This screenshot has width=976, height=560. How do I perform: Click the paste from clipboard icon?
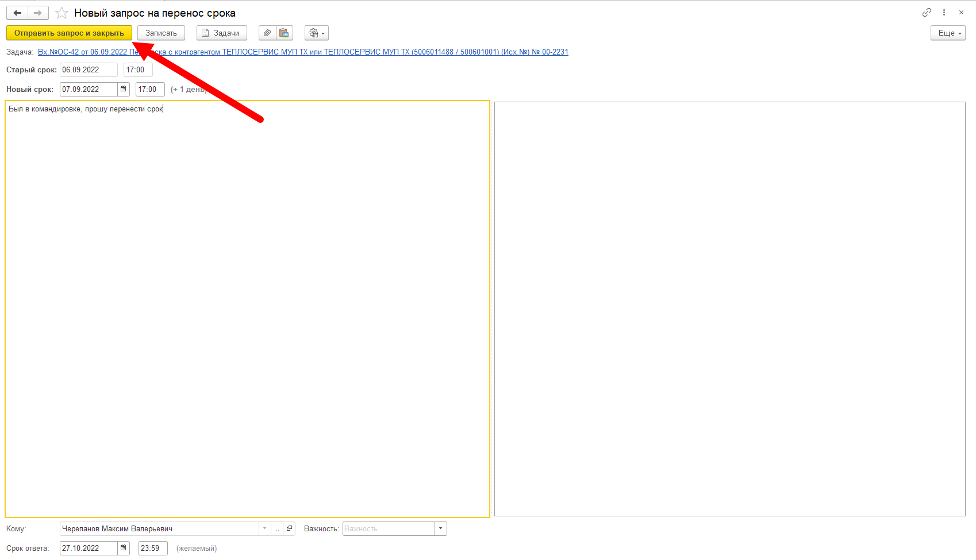click(x=284, y=33)
